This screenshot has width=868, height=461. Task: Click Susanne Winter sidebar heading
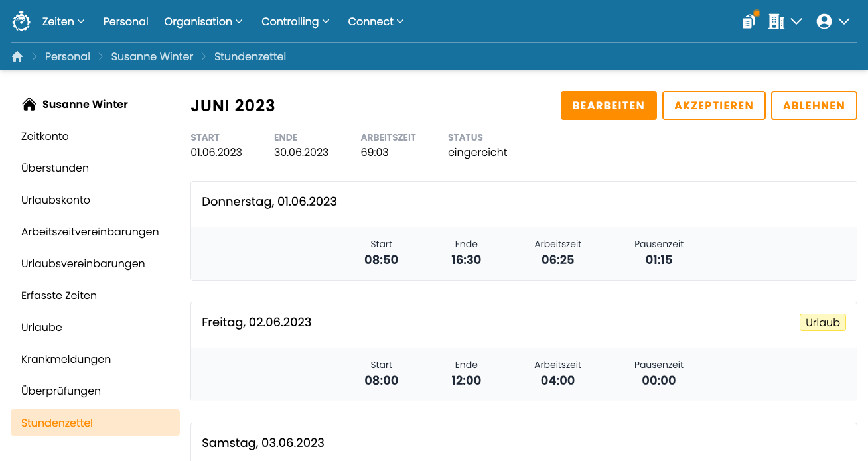(85, 104)
